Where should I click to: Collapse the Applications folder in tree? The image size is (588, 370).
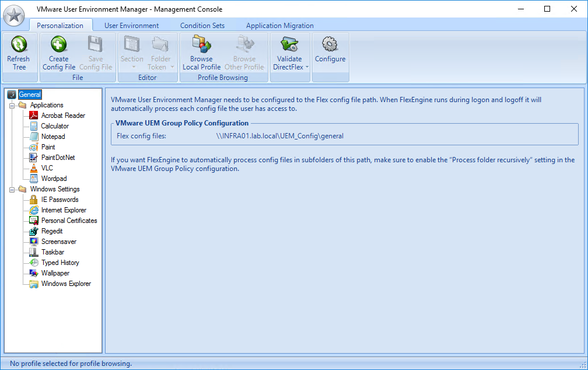coord(12,106)
